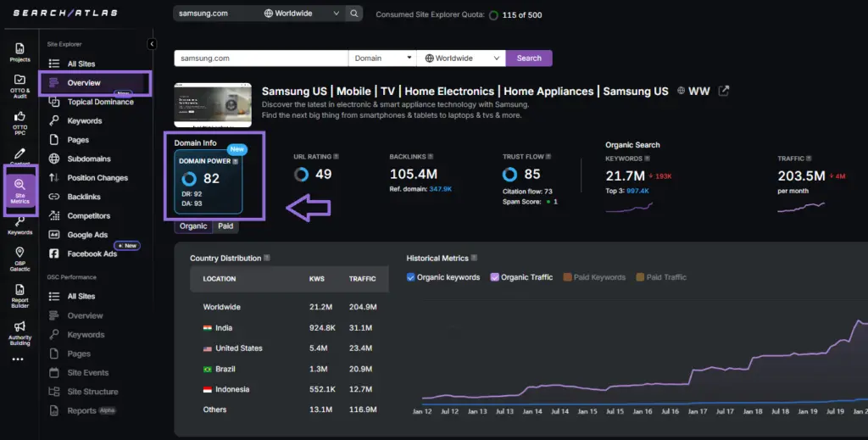This screenshot has height=440, width=868.
Task: Click the info icon next to TRUST FLOW
Action: click(548, 157)
